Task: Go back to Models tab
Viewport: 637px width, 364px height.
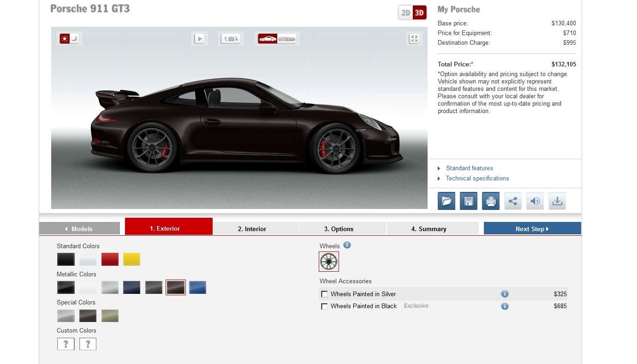Action: 79,228
